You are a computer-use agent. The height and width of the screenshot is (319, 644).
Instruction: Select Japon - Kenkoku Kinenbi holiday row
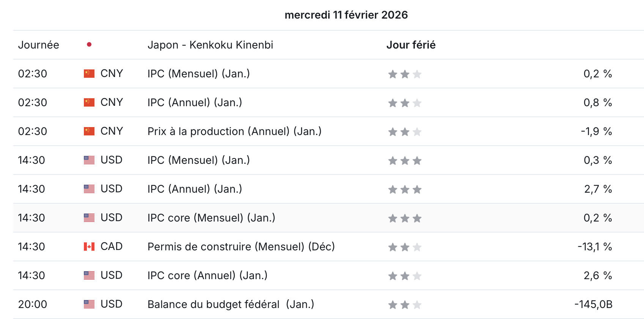pyautogui.click(x=329, y=45)
